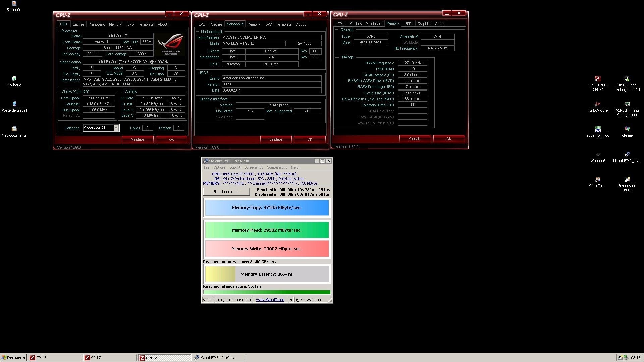Open Comparisons menu in MaxxMEM²
Viewport: 644px width, 362px height.
[277, 167]
